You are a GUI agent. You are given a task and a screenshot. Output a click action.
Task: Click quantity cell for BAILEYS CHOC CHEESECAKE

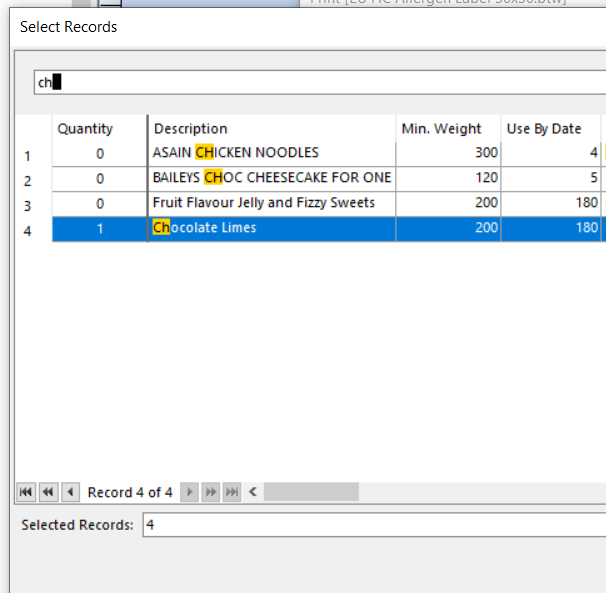tap(100, 179)
